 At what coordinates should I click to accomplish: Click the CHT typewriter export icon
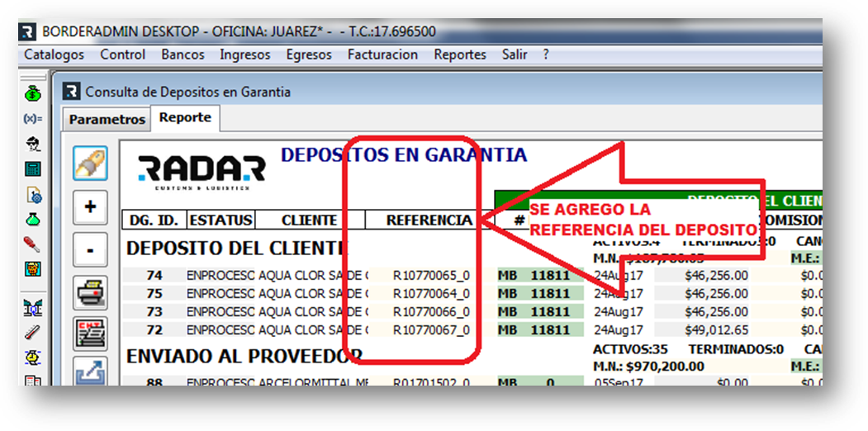click(90, 335)
